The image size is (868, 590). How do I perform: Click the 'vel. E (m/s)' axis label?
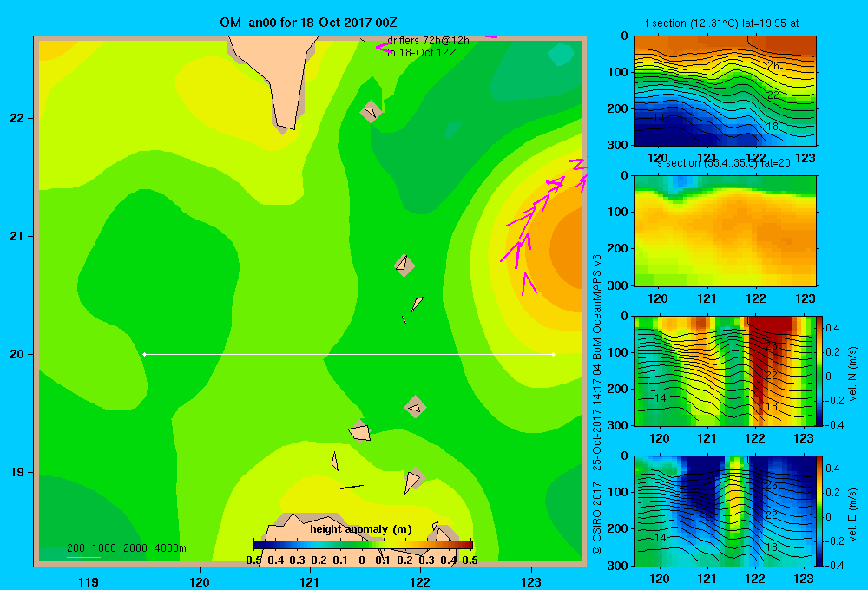852,515
